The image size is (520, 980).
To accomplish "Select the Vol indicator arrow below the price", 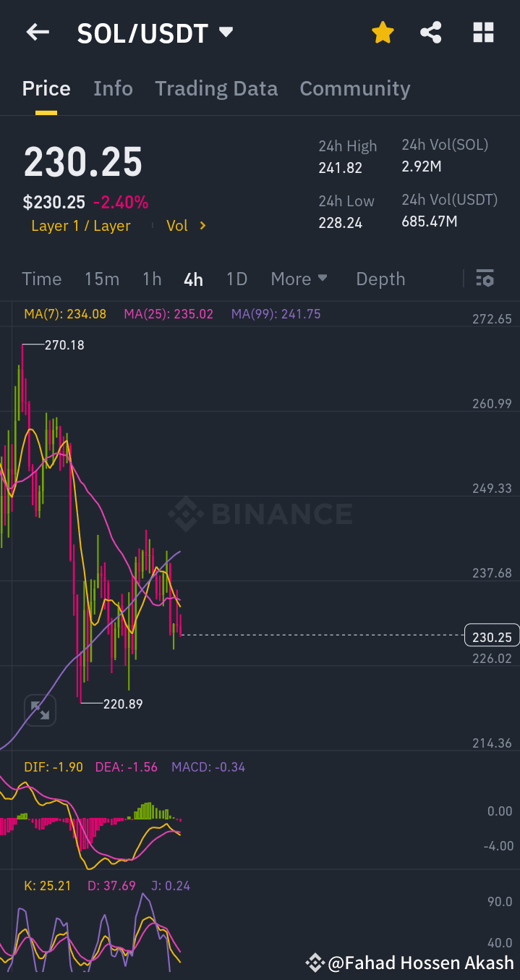I will [186, 225].
